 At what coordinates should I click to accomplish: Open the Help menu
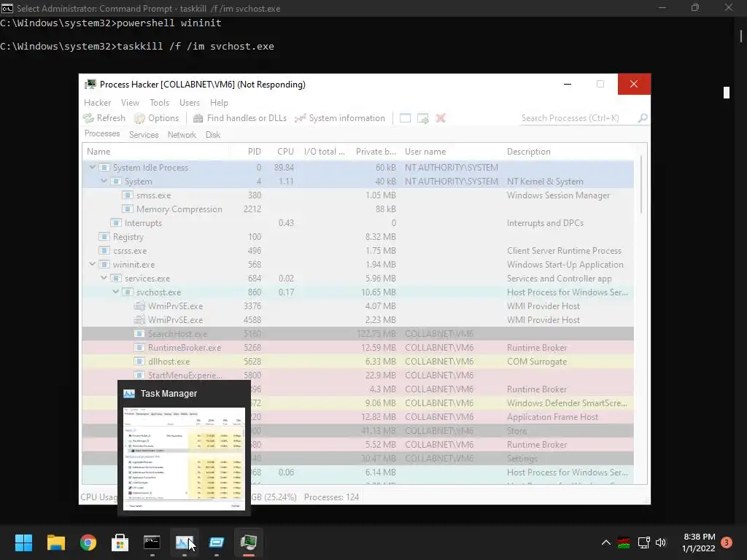point(219,103)
